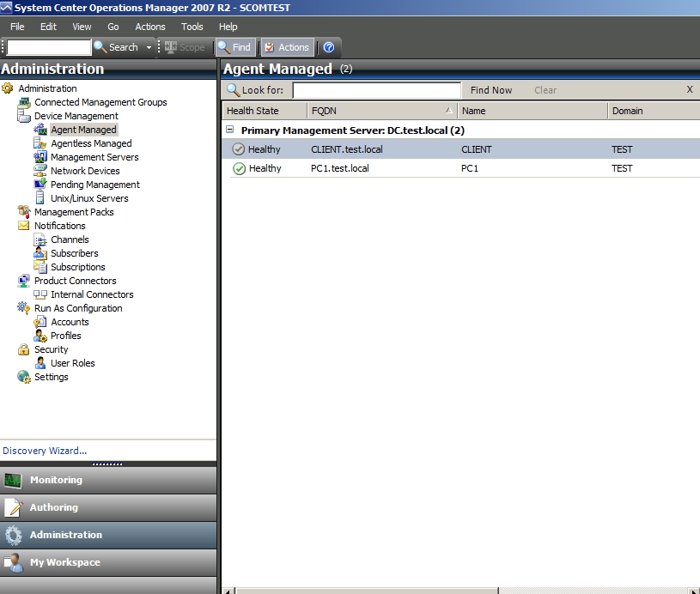
Task: Open the Discovery Wizard link
Action: (45, 451)
